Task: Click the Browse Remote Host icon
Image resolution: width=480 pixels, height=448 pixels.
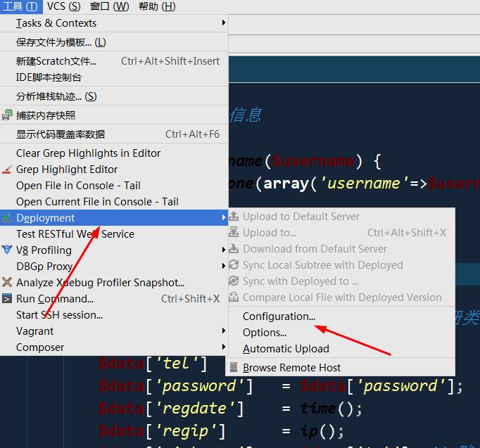Action: point(234,367)
